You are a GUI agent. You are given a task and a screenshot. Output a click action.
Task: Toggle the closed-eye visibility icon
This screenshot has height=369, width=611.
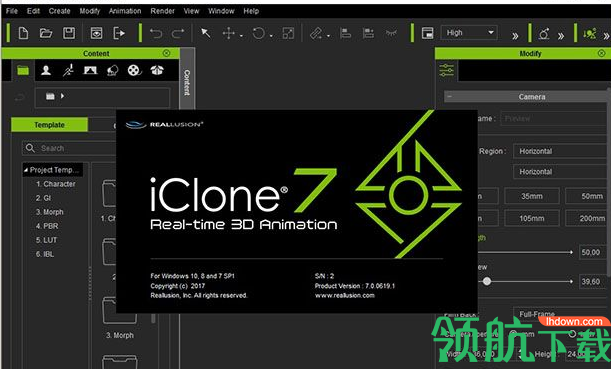pos(391,33)
